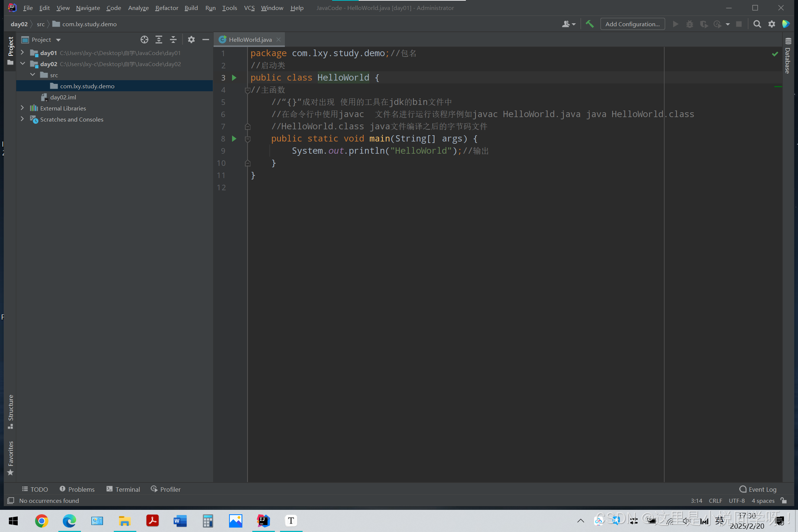Click Select Opened File target icon
The width and height of the screenshot is (798, 532).
pyautogui.click(x=144, y=40)
